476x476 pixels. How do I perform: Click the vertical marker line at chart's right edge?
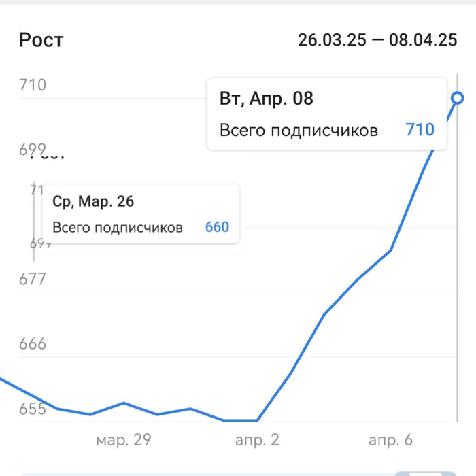[x=457, y=248]
